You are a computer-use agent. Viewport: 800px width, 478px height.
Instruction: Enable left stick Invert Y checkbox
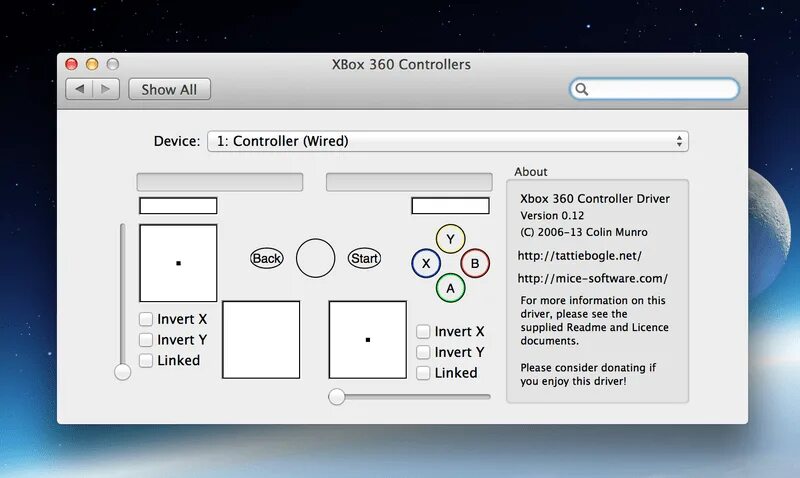point(146,340)
